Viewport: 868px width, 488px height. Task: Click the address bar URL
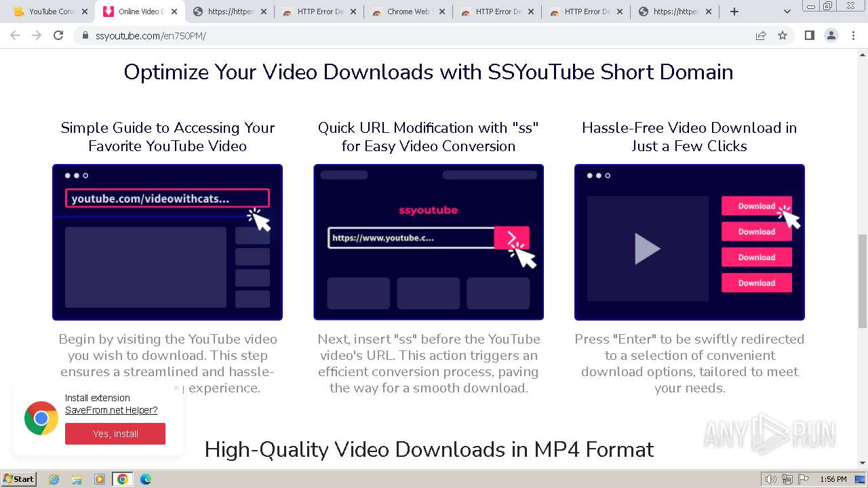tap(151, 35)
